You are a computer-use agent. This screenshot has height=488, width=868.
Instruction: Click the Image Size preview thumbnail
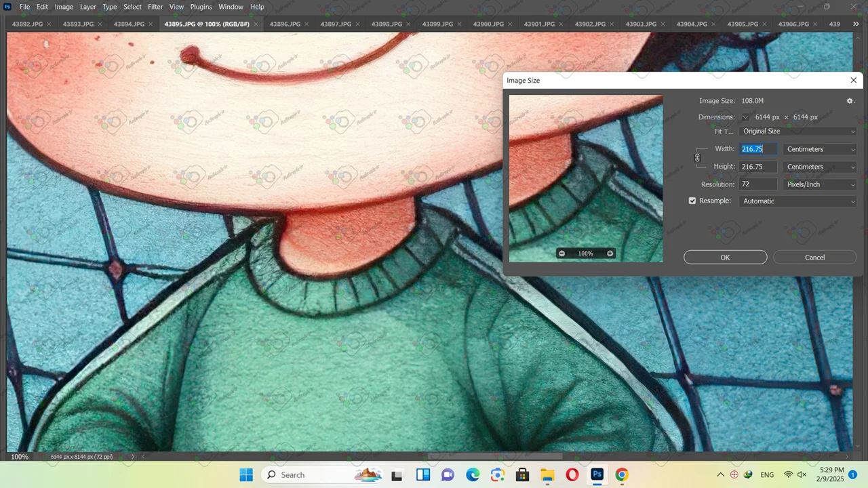[585, 169]
